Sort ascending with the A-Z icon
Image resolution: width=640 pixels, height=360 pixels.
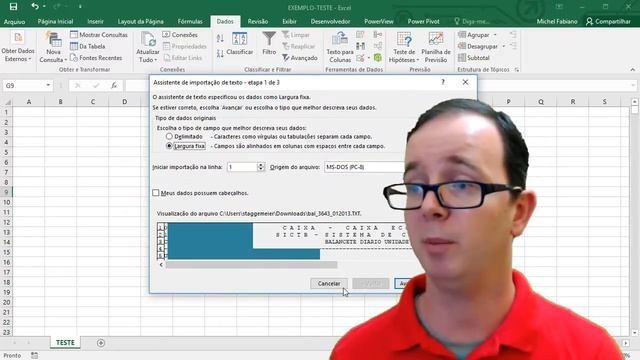point(220,38)
